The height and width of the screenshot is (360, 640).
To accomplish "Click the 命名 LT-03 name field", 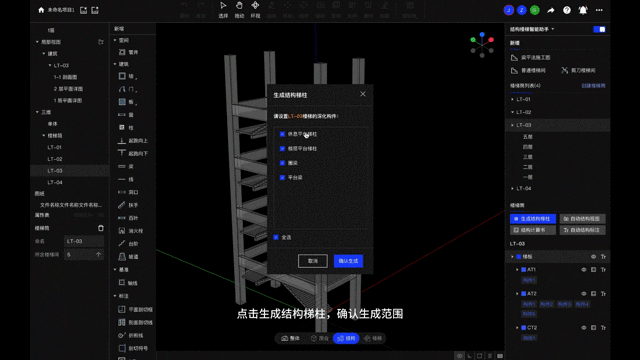I will click(84, 241).
